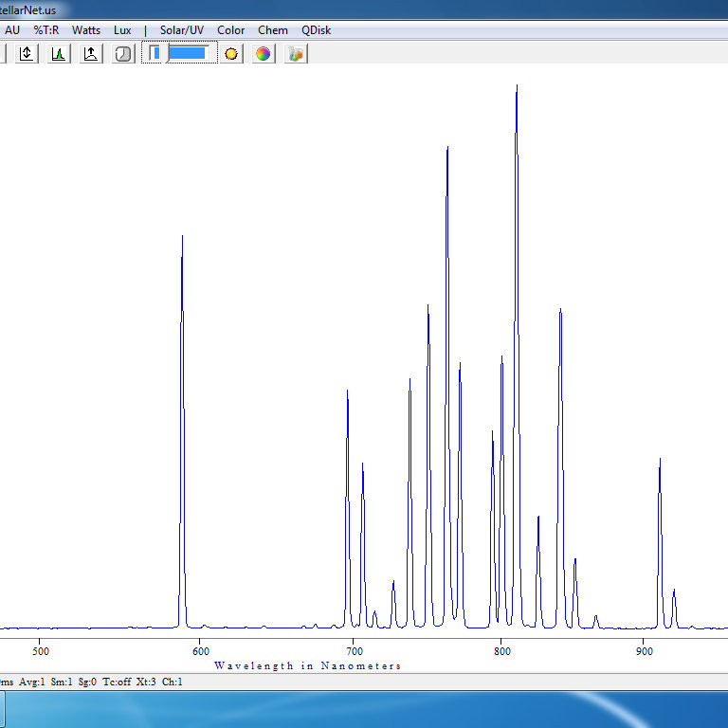Click the yellow sun Solar/UV icon
This screenshot has height=728, width=728.
pos(231,54)
